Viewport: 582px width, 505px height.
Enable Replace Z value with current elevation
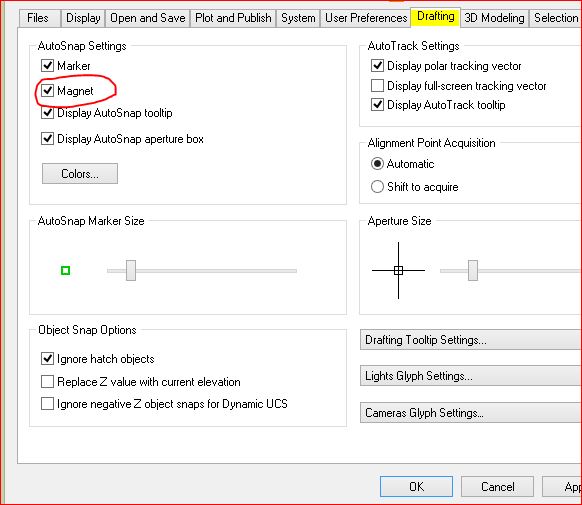click(48, 381)
